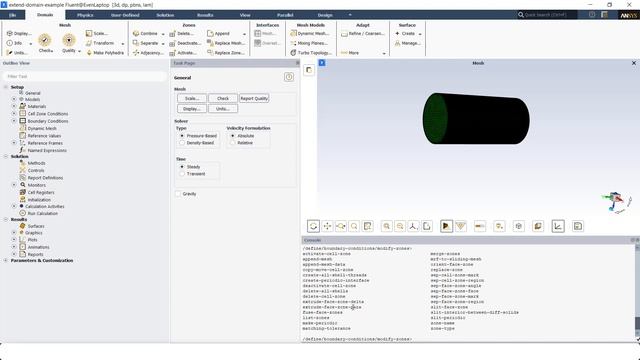Screen dimensions: 640x360
Task: Click Delete in the Zones group
Action: 182,33
